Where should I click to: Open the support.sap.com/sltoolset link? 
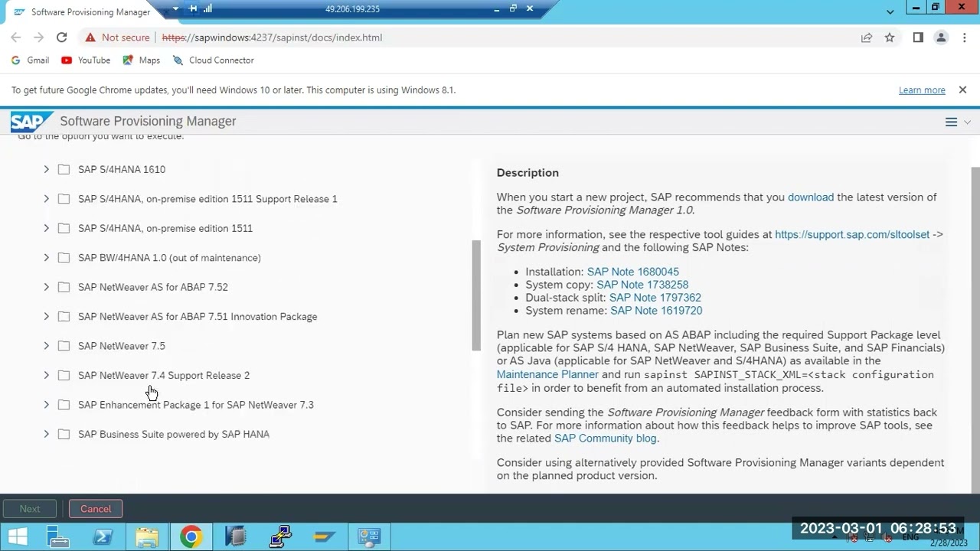coord(852,235)
